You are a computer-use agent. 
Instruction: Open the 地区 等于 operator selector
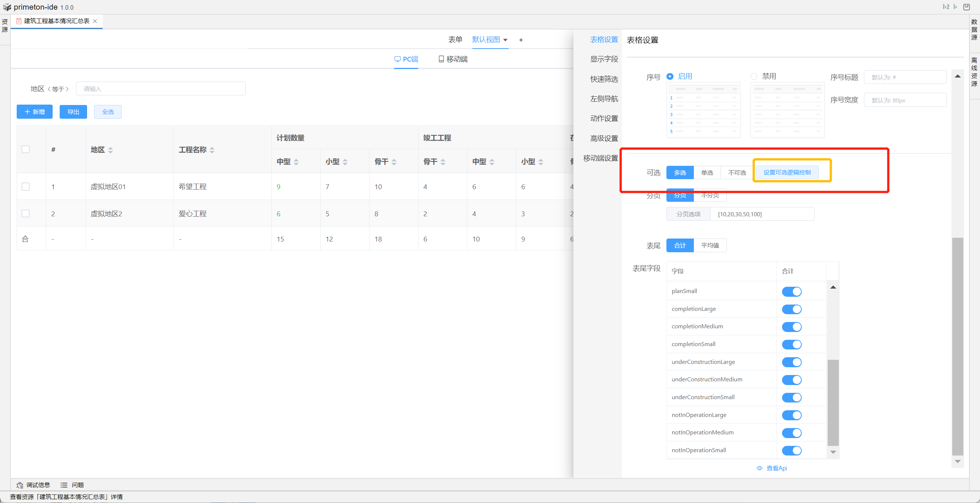[58, 89]
